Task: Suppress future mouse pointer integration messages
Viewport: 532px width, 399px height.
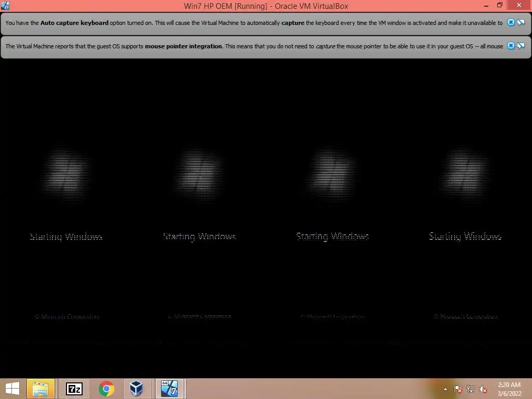Action: click(x=521, y=46)
